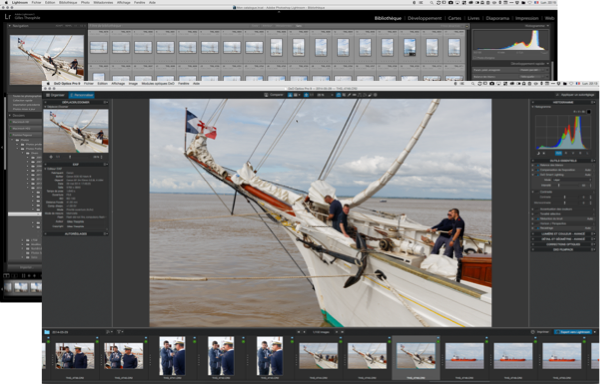Select the RVB histogram channel button

pos(559,153)
